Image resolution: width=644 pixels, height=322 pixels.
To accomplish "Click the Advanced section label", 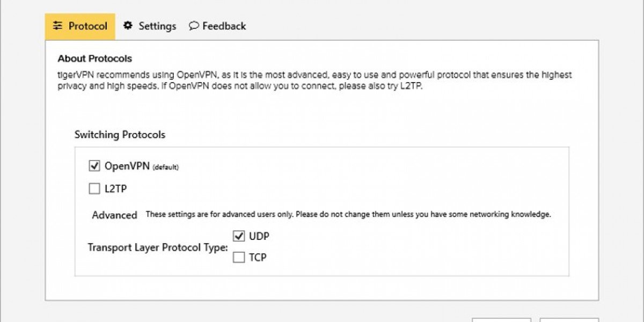I will [x=115, y=215].
